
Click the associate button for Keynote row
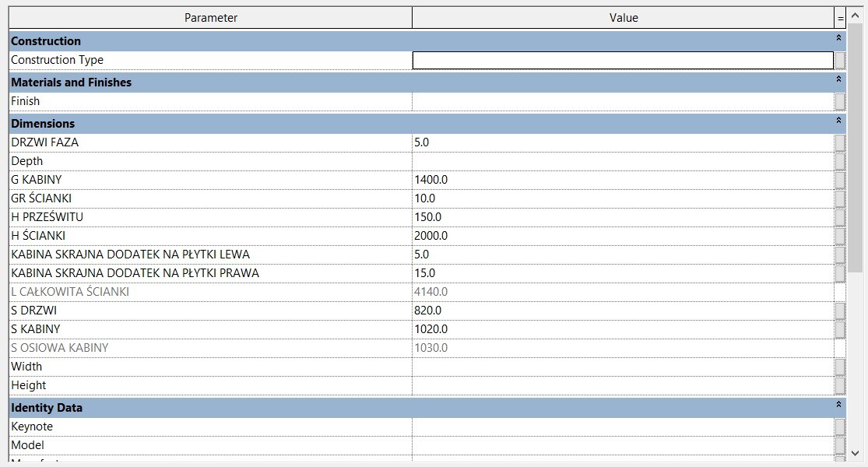coord(840,427)
